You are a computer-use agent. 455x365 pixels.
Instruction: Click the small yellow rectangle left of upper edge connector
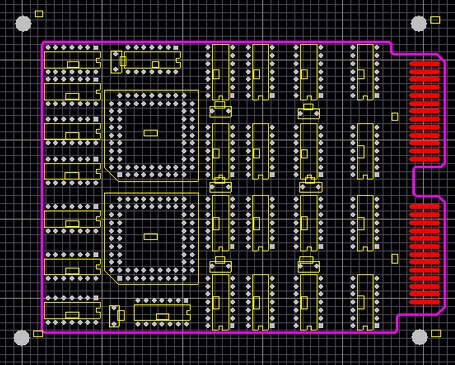395,116
